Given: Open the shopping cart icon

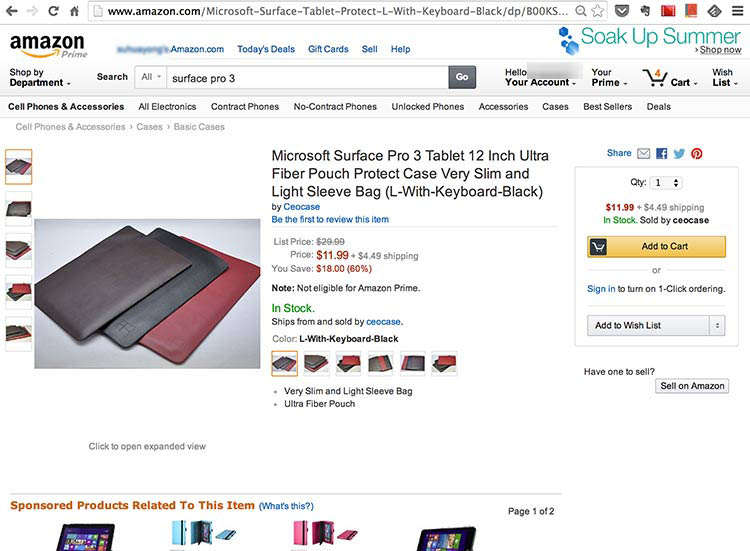Looking at the screenshot, I should pyautogui.click(x=655, y=77).
